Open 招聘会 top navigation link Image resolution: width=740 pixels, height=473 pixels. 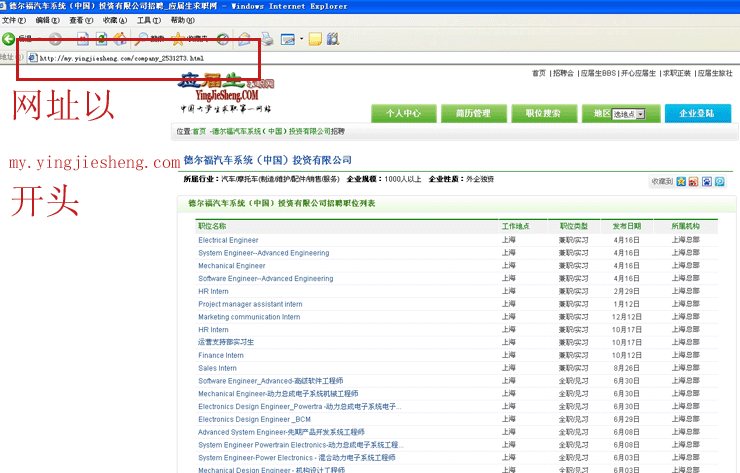click(x=563, y=73)
